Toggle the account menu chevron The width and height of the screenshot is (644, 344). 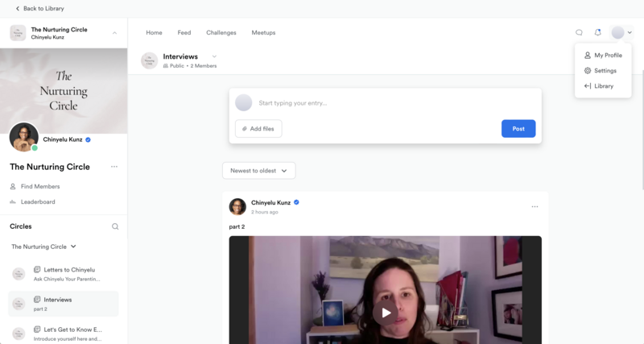click(x=630, y=32)
